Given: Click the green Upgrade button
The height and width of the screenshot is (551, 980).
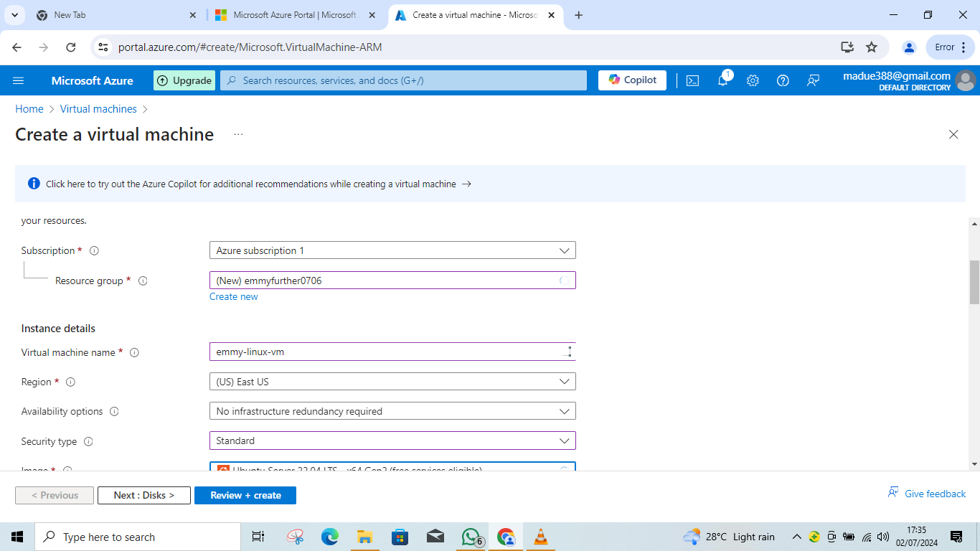Looking at the screenshot, I should (x=184, y=80).
